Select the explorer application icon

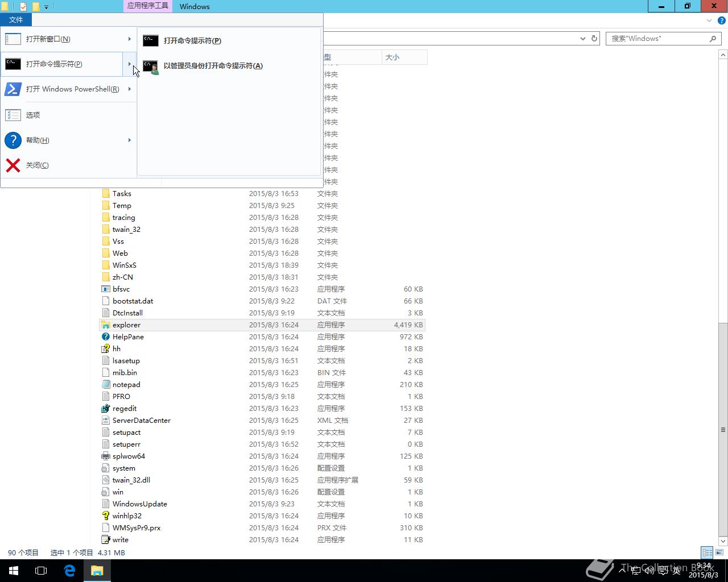coord(106,325)
